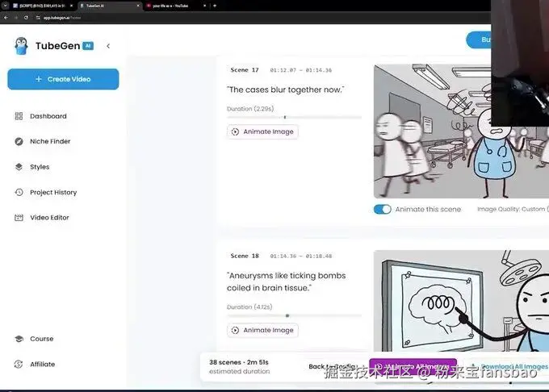Click Back to Config
Viewport: 549px width, 392px height.
333,366
